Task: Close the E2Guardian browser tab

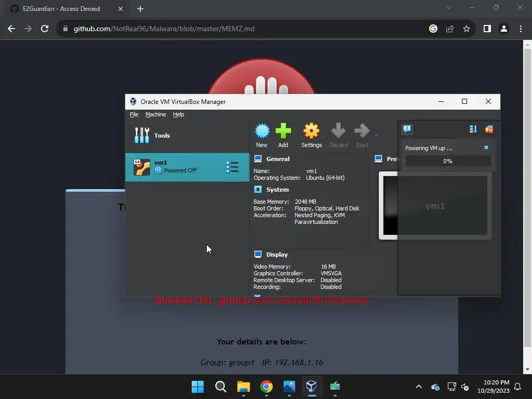Action: [x=120, y=9]
